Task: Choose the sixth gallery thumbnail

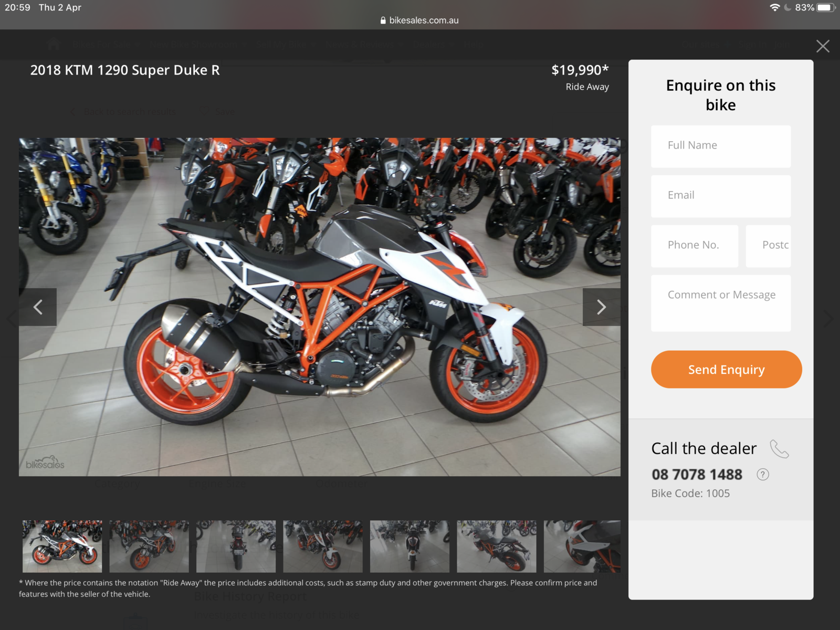Action: [x=497, y=546]
